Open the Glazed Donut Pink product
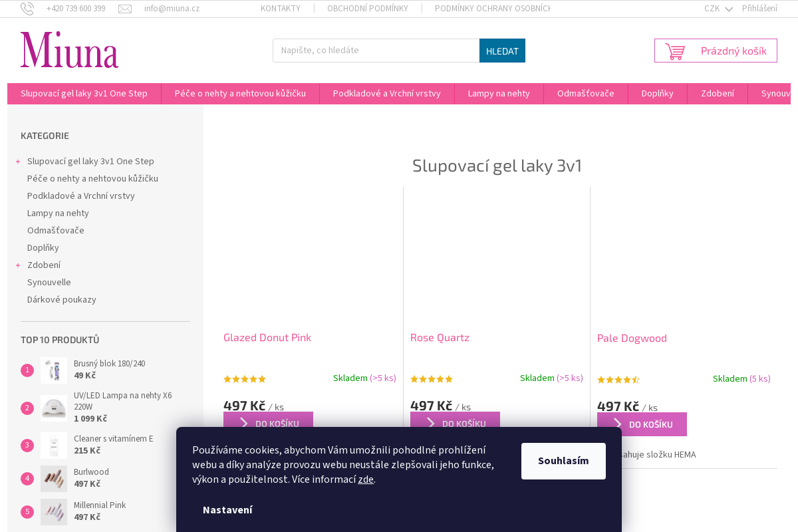 tap(267, 338)
